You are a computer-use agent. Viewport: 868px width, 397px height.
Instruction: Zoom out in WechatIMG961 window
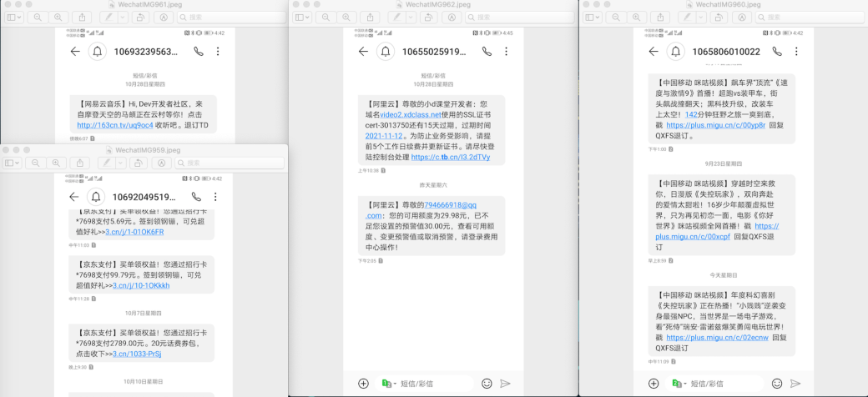(38, 18)
